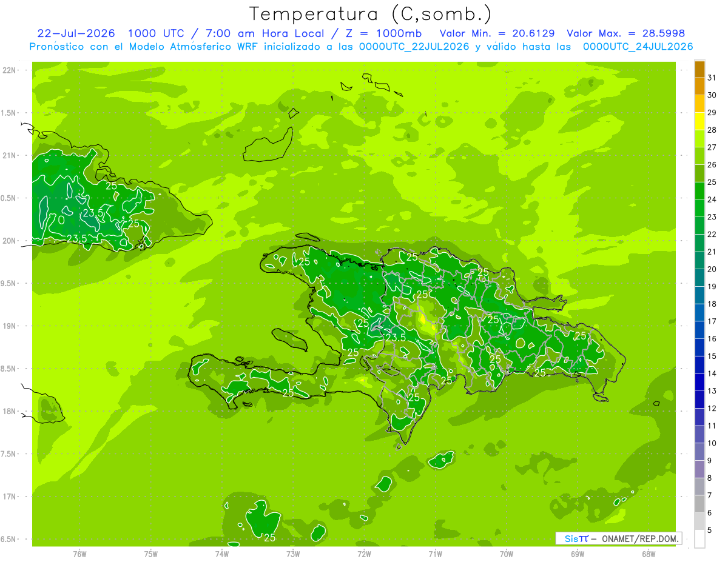Image resolution: width=728 pixels, height=562 pixels.
Task: Click the 76W longitude axis label
Action: click(x=79, y=554)
